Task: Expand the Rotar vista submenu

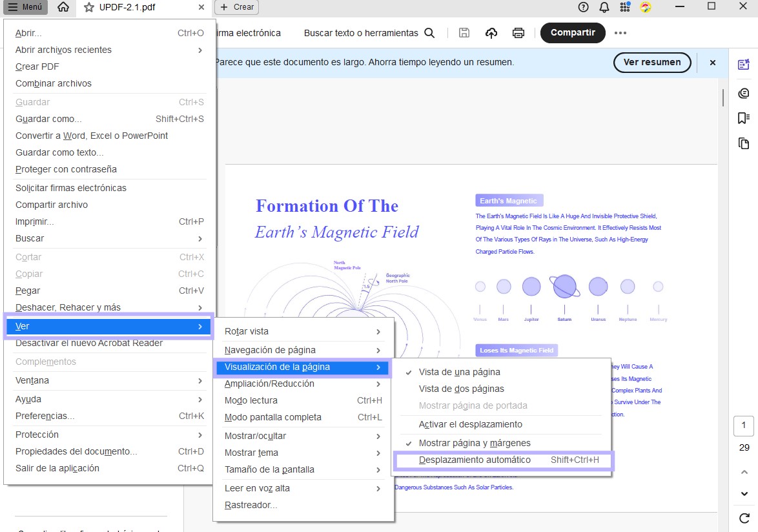Action: tap(303, 331)
